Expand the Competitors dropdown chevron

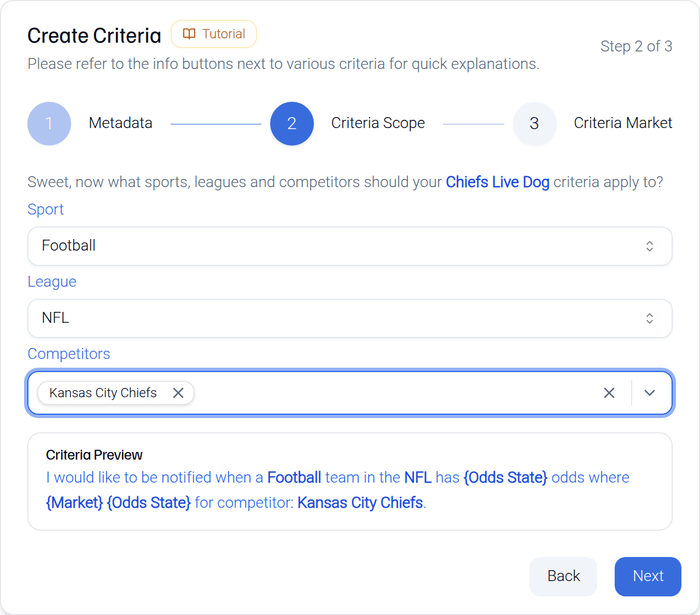(x=650, y=393)
